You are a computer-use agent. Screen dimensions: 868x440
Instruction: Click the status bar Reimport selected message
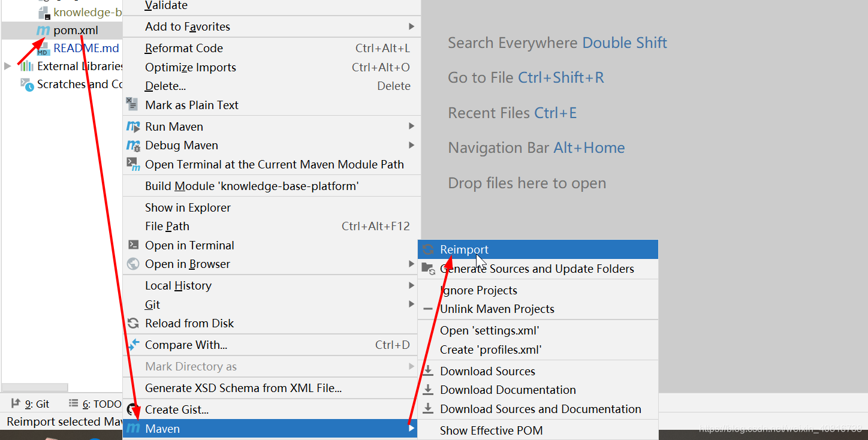coord(65,422)
